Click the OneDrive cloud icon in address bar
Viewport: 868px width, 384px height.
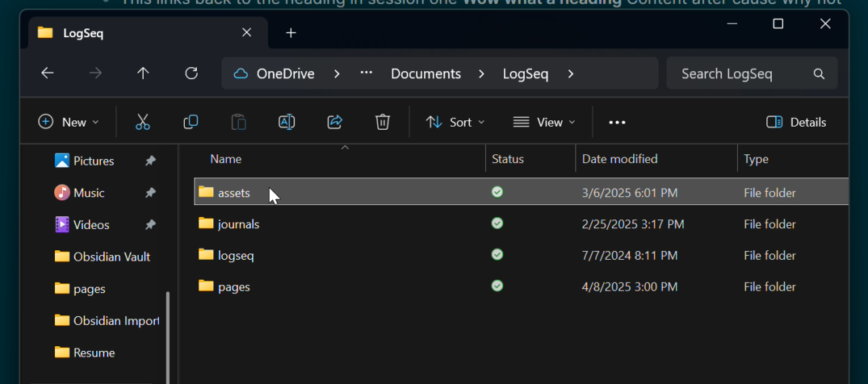241,73
